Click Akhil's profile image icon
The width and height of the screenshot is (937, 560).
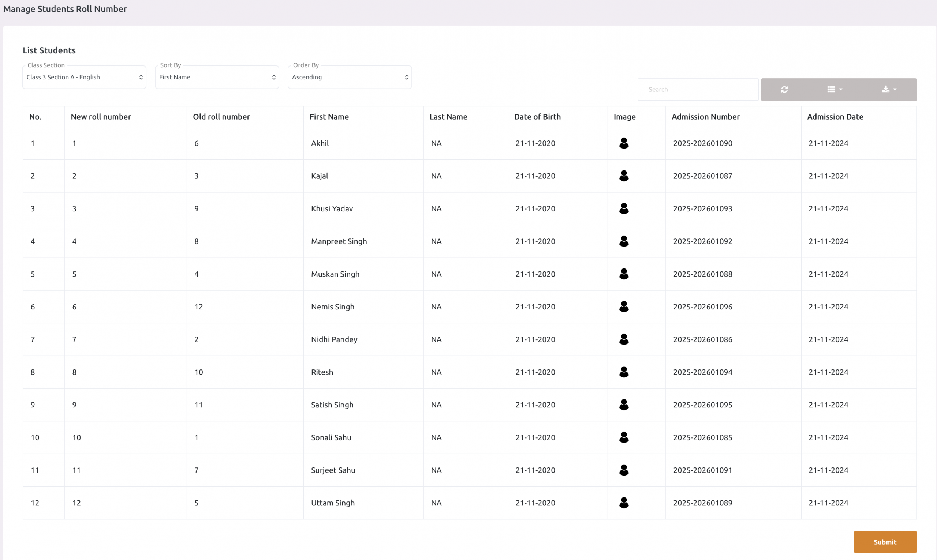coord(624,143)
